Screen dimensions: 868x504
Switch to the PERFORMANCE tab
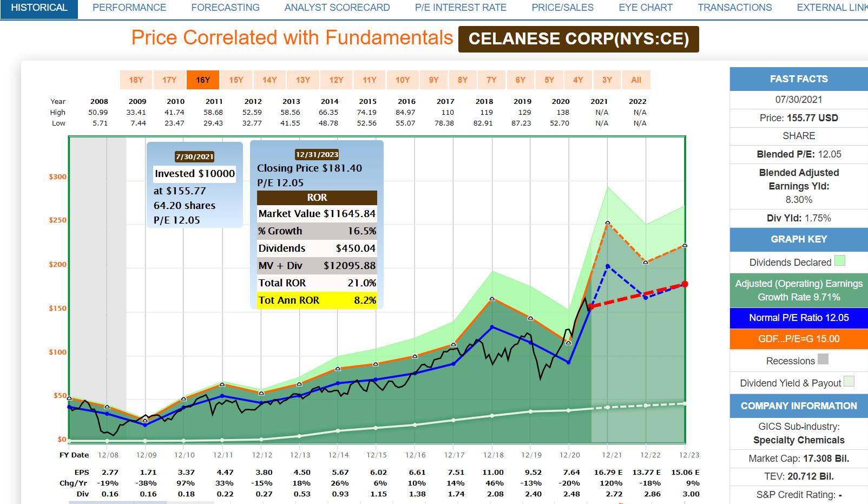129,8
